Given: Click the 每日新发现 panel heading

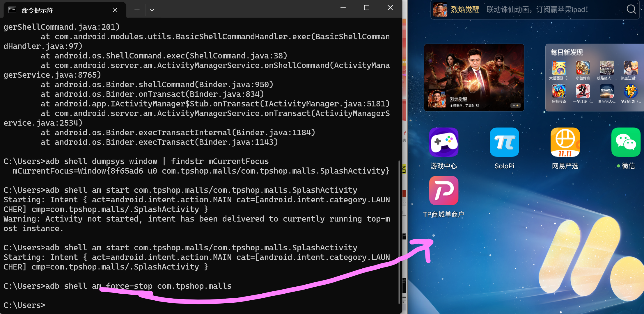Looking at the screenshot, I should (x=567, y=52).
